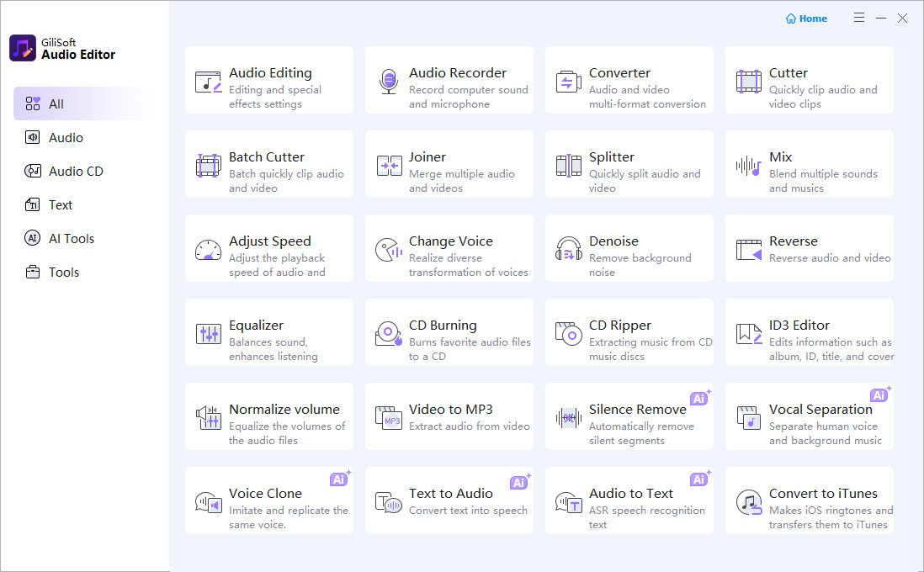Click the Batch Cutter icon
This screenshot has height=572, width=924.
click(208, 166)
